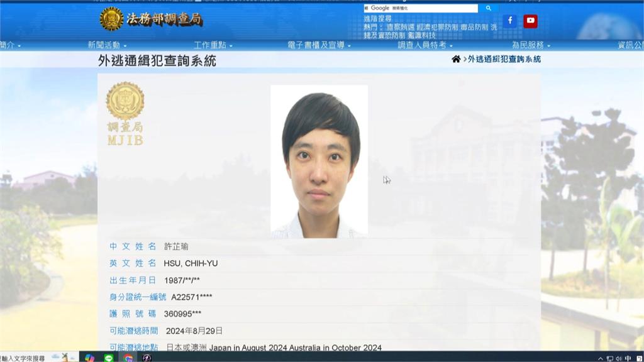The height and width of the screenshot is (362, 644).
Task: Click the 進階搜尋 advanced search link
Action: [377, 19]
